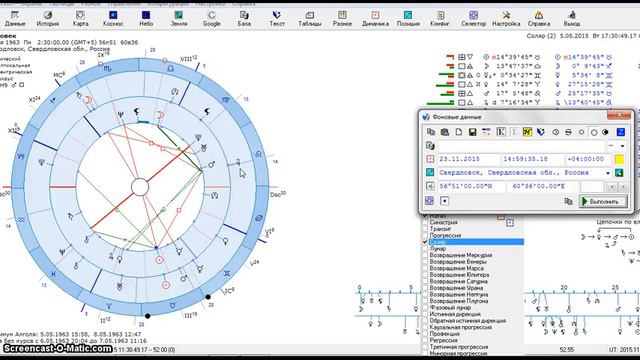
Task: Click the circled dot icon in dialog toolbar
Action: pos(556,132)
